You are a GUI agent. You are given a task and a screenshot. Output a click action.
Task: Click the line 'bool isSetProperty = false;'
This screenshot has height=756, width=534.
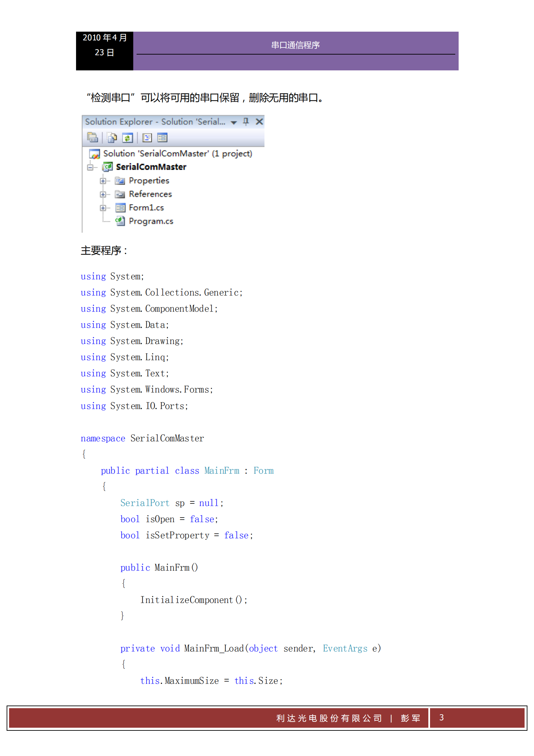point(187,535)
